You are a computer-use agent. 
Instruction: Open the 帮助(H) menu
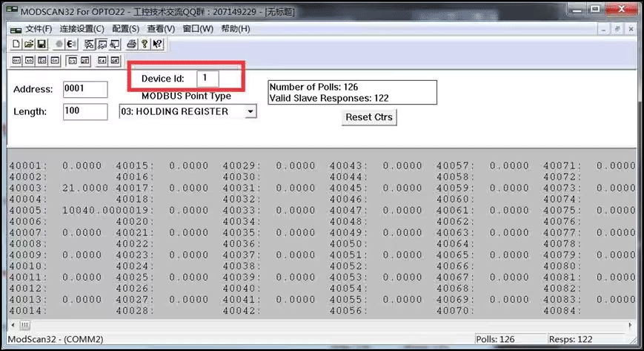236,29
